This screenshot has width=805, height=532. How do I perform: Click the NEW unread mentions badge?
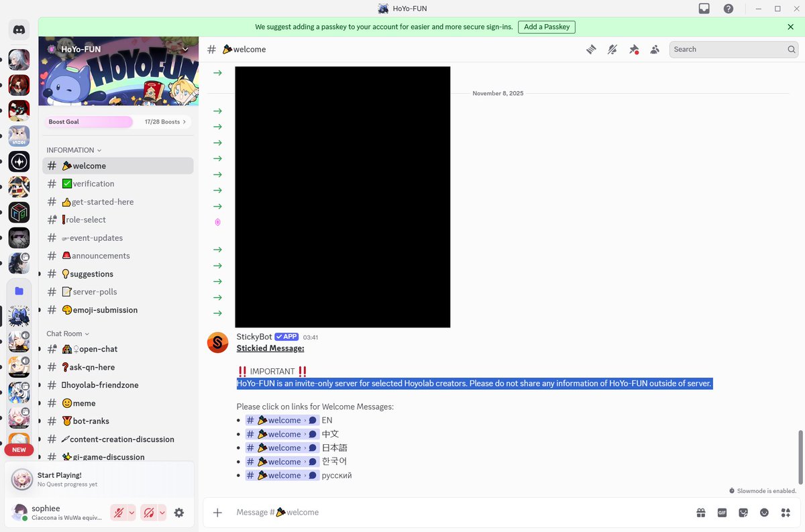[19, 450]
